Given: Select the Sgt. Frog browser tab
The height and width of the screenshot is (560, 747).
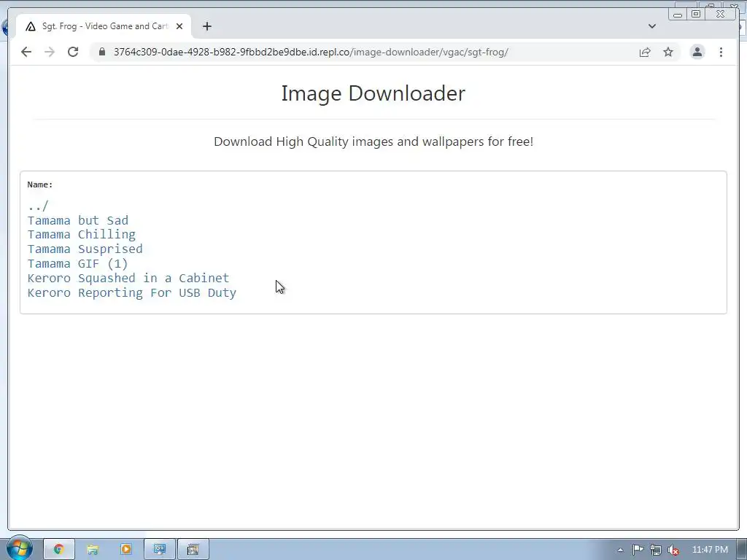Looking at the screenshot, I should pos(104,26).
